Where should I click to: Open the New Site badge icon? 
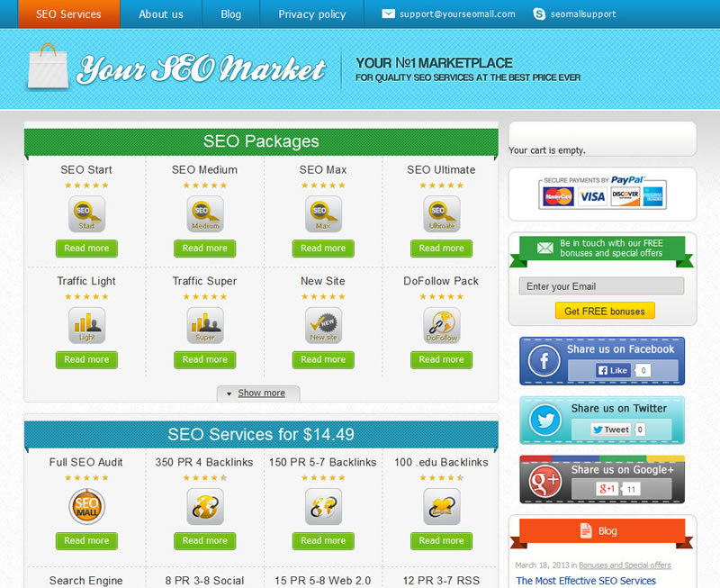(x=323, y=325)
